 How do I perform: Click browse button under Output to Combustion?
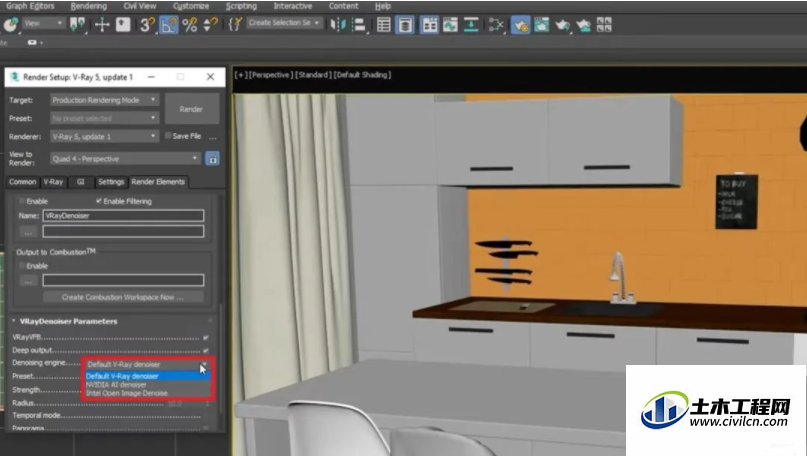[x=28, y=280]
